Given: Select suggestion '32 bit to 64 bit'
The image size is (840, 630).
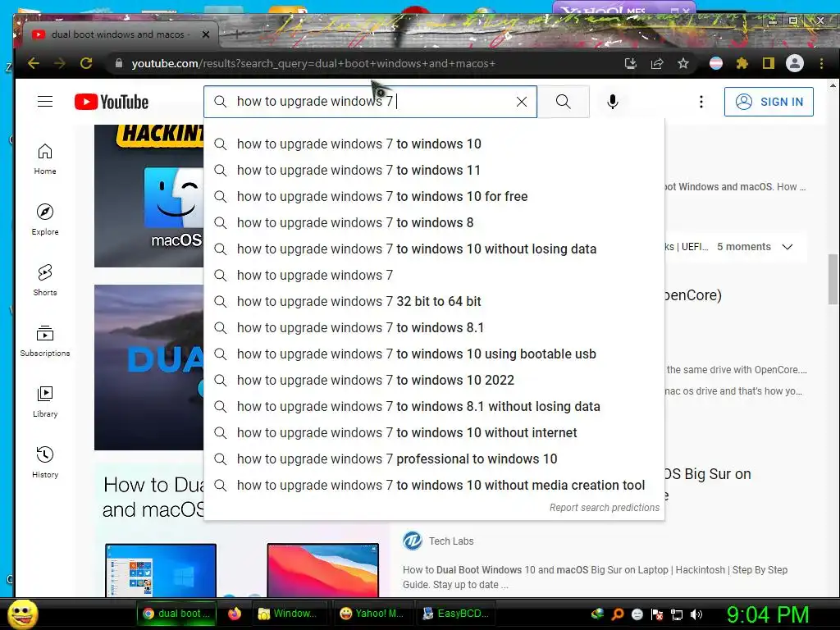Looking at the screenshot, I should (434, 301).
